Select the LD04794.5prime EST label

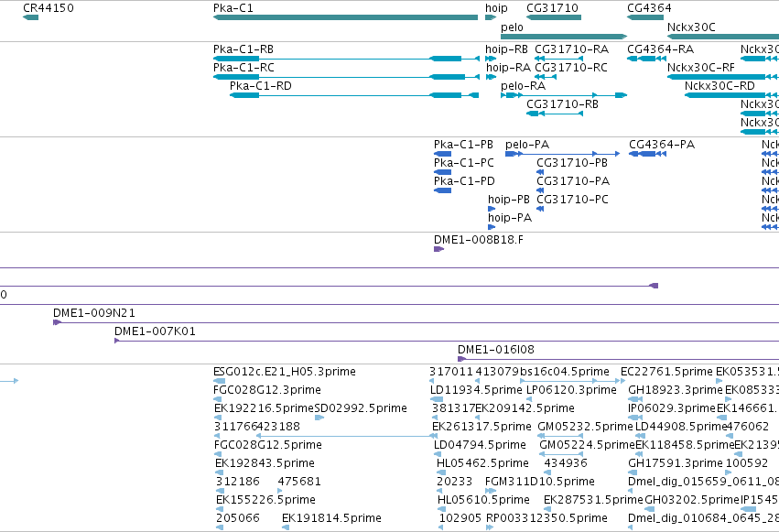tap(480, 445)
